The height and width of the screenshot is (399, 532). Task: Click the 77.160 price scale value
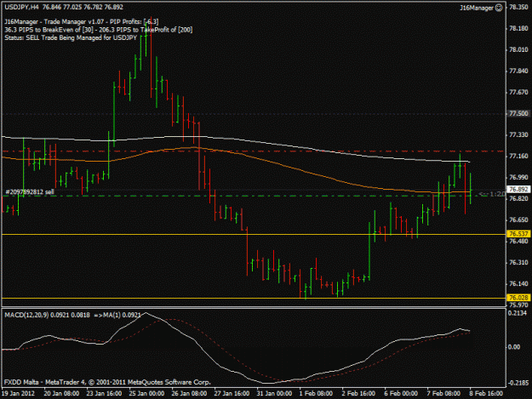[518, 156]
